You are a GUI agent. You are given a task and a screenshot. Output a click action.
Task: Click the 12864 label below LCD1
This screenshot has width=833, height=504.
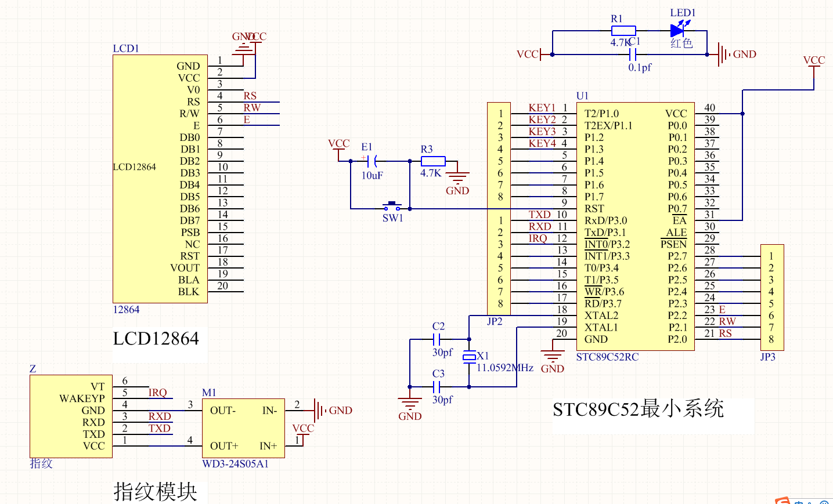[x=126, y=310]
